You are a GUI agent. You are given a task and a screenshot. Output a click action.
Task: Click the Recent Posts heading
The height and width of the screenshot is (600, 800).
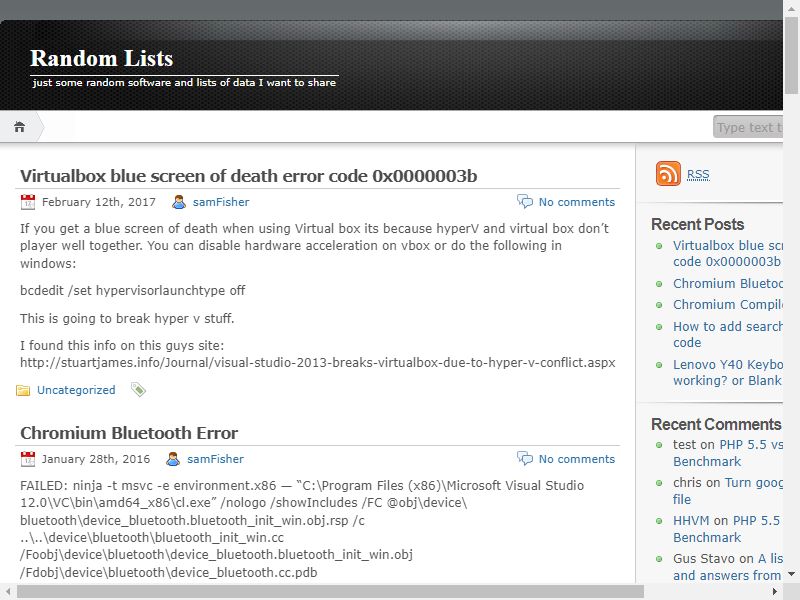tap(697, 224)
